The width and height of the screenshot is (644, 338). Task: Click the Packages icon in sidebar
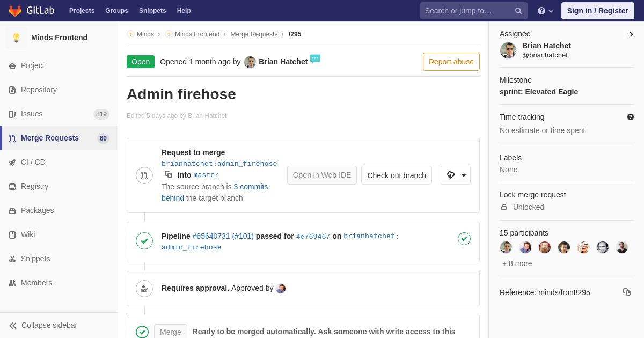12,211
